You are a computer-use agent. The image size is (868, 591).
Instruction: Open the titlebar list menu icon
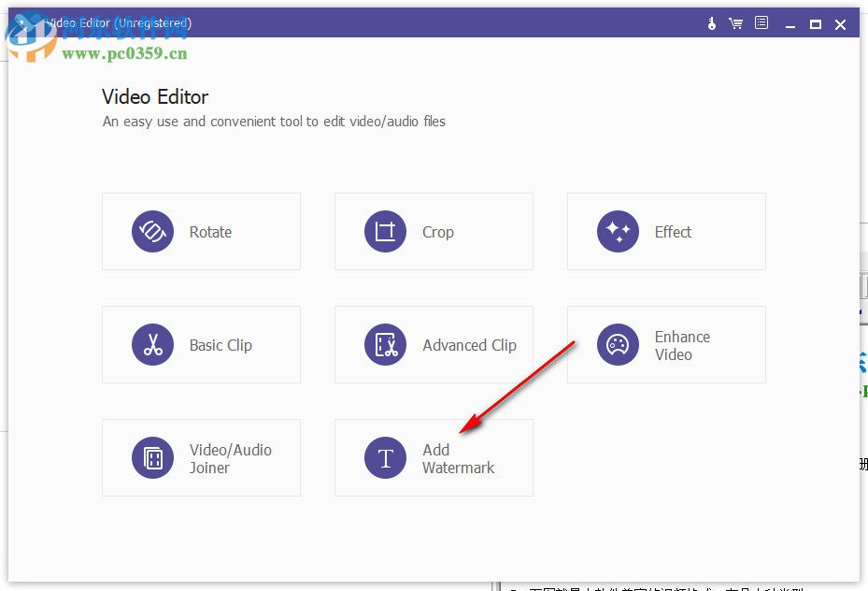tap(761, 22)
